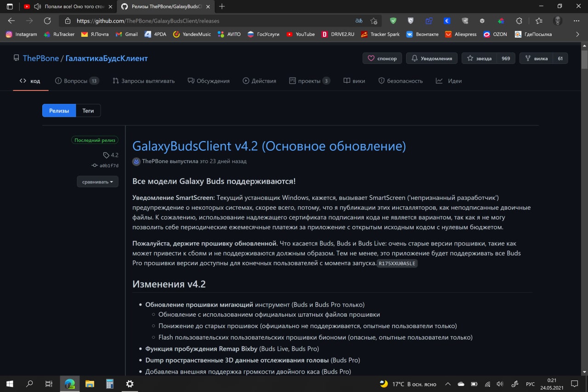This screenshot has width=588, height=392.
Task: Switch to the Вопросы tab
Action: [77, 81]
